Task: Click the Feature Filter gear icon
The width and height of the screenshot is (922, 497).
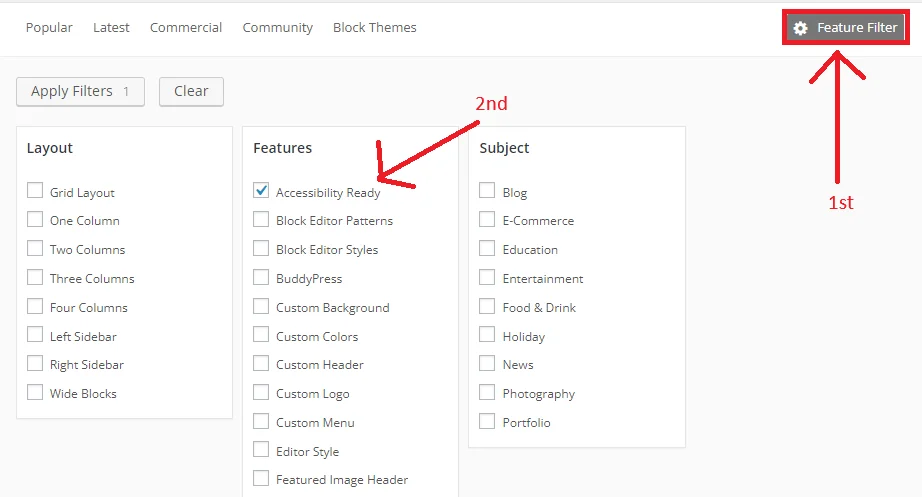Action: point(800,29)
